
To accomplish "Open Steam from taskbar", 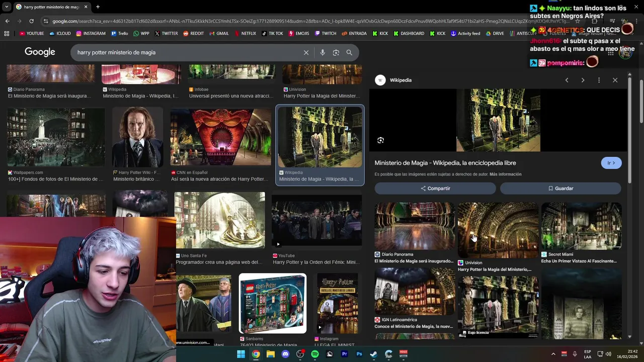I will [x=374, y=354].
